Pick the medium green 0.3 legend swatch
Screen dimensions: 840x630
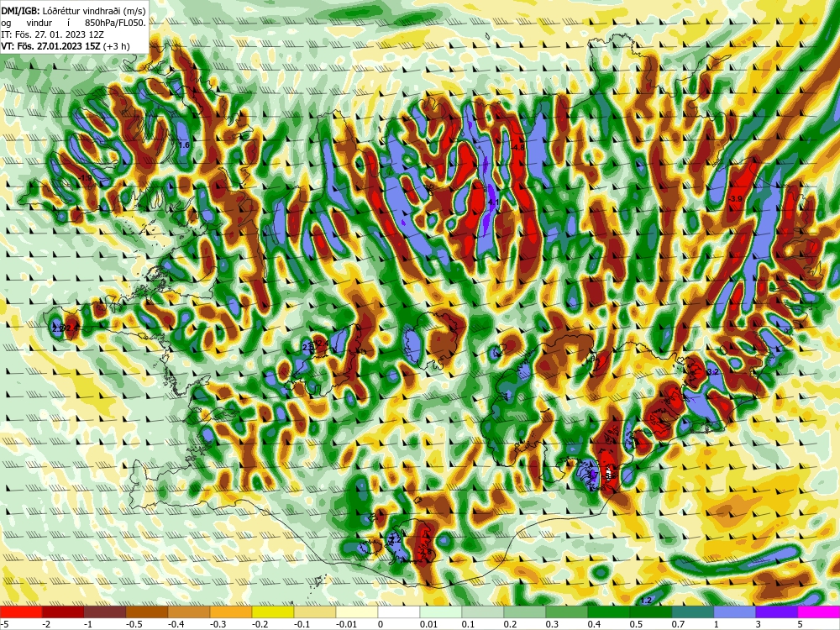[567, 612]
